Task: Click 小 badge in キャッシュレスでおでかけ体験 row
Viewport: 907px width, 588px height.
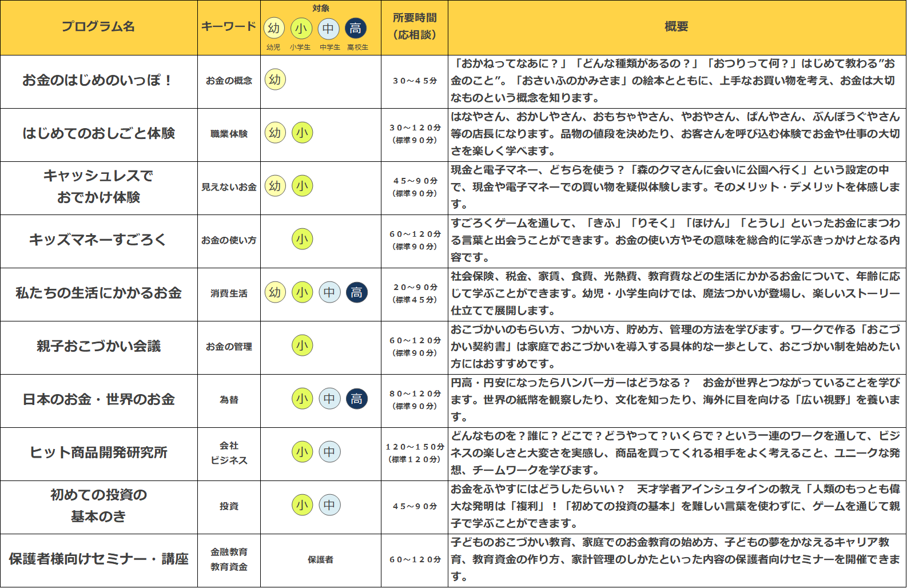Action: click(x=303, y=186)
